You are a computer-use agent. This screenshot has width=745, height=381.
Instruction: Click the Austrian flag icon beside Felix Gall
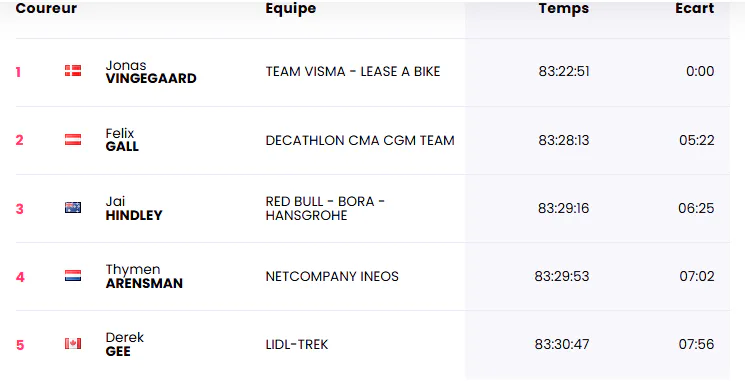tap(73, 139)
